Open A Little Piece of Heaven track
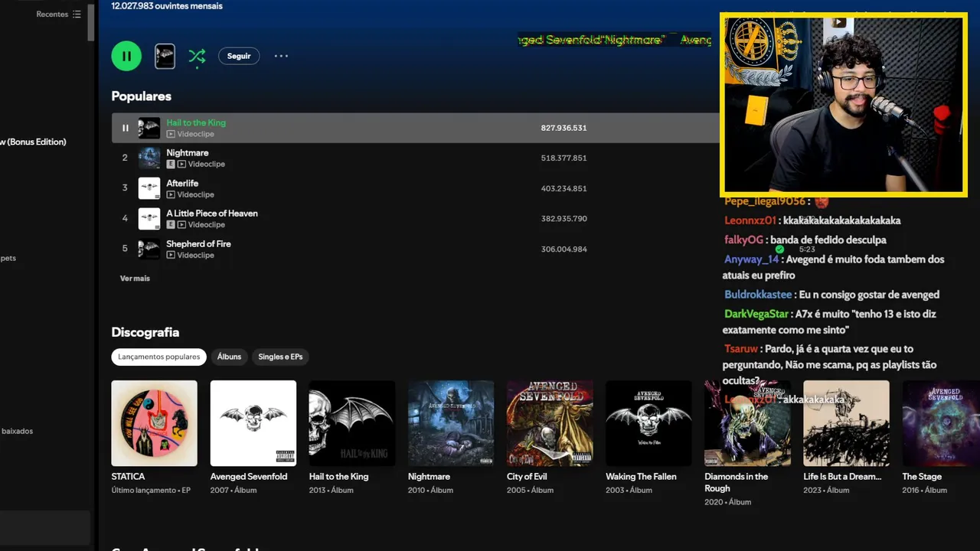The height and width of the screenshot is (551, 980). (x=212, y=214)
